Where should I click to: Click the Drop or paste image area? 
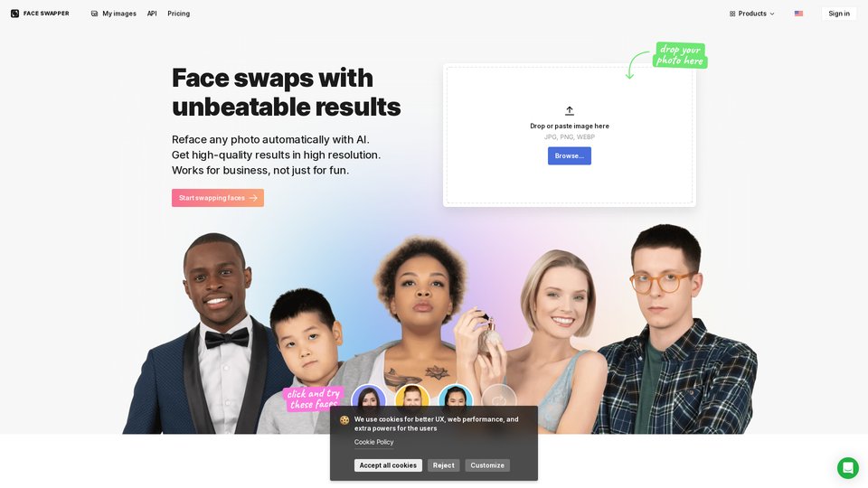[569, 135]
